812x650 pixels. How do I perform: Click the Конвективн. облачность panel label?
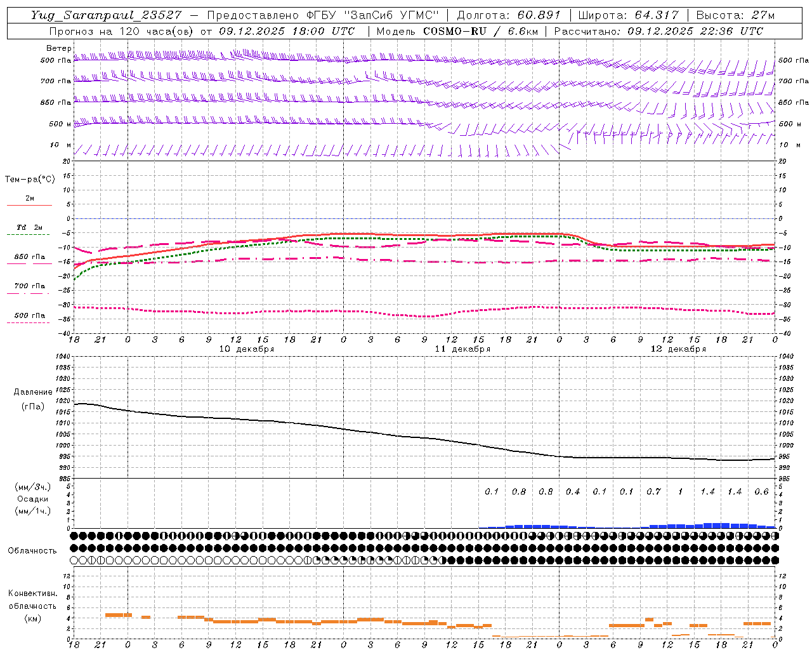click(x=32, y=600)
